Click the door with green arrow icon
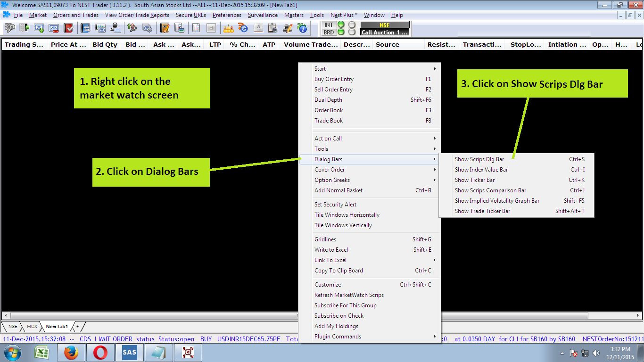 tap(24, 28)
